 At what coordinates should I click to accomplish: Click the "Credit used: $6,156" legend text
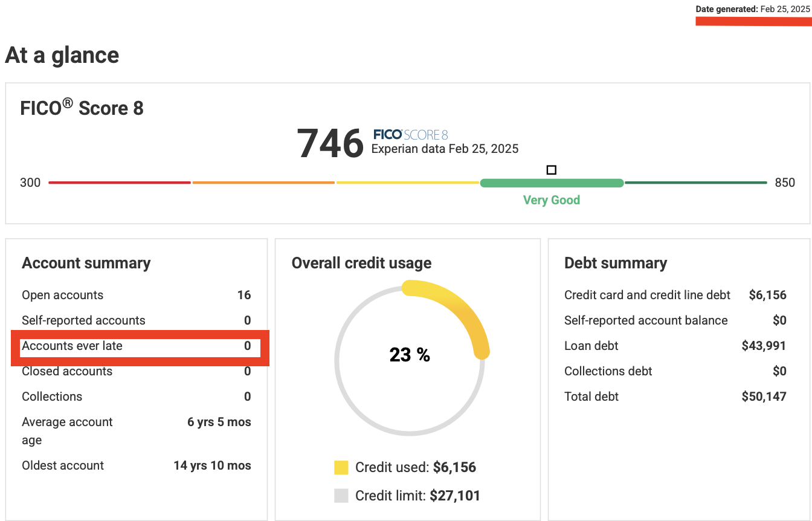click(416, 467)
